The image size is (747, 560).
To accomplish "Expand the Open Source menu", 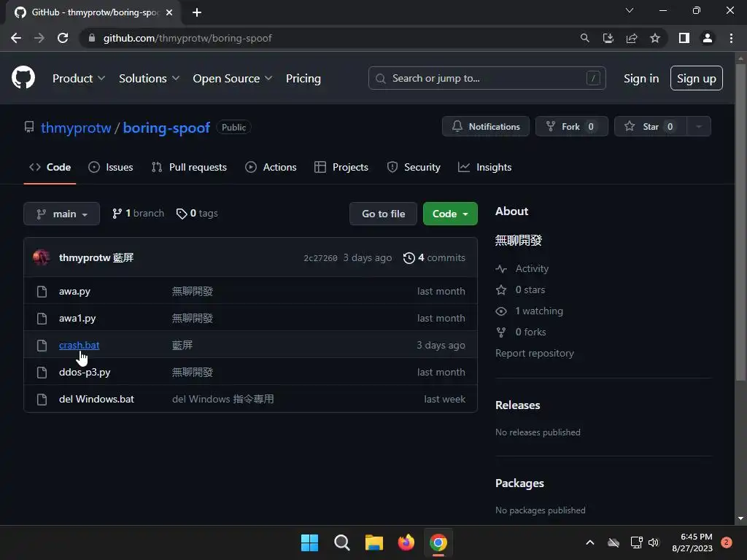I will tap(233, 79).
